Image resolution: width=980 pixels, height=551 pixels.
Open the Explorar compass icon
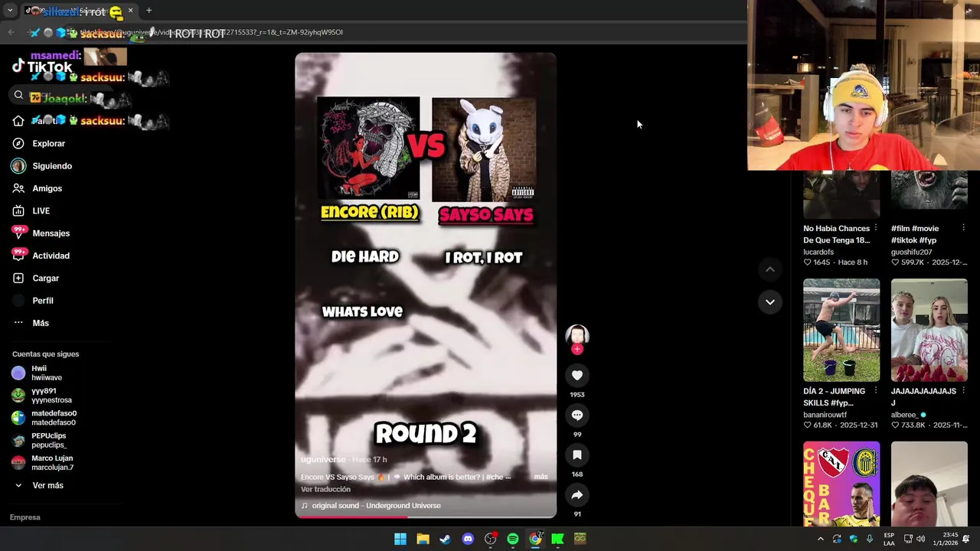pyautogui.click(x=18, y=143)
